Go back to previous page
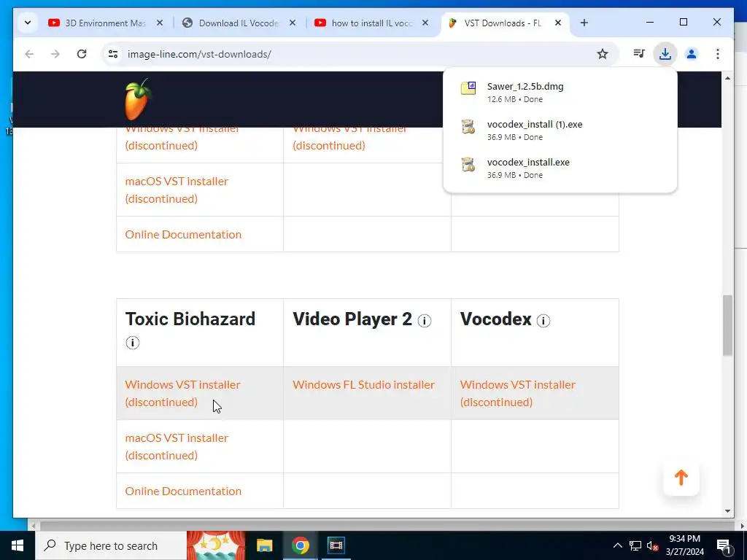747x560 pixels. (x=29, y=54)
